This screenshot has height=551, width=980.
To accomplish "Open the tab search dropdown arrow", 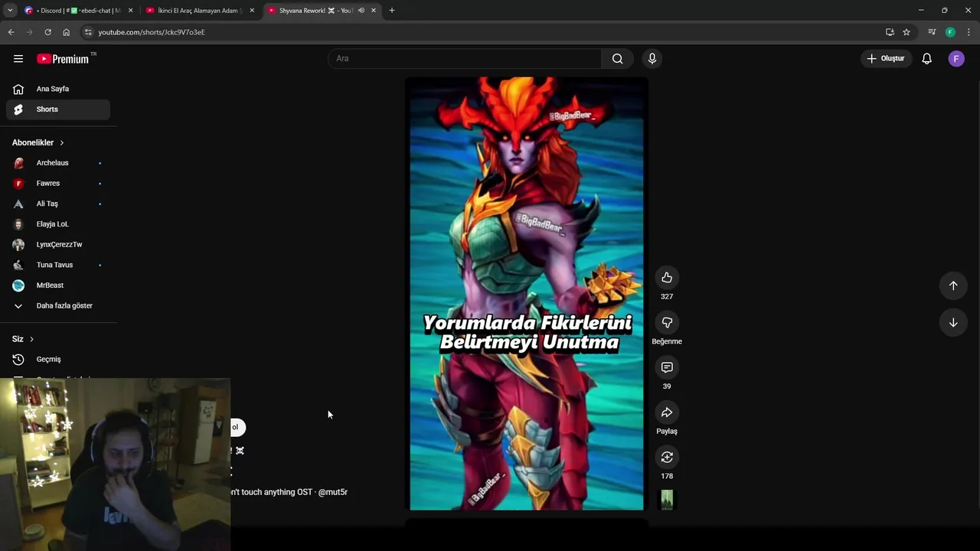I will coord(9,11).
